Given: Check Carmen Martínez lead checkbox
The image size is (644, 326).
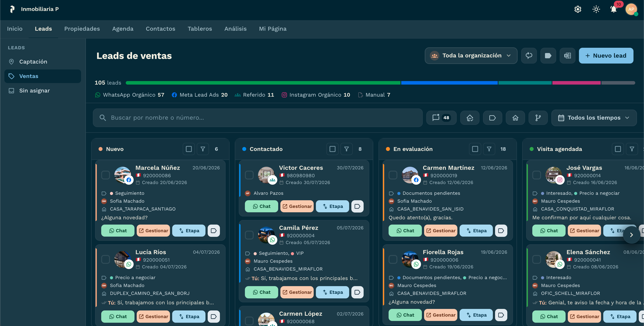Looking at the screenshot, I should click(x=393, y=175).
